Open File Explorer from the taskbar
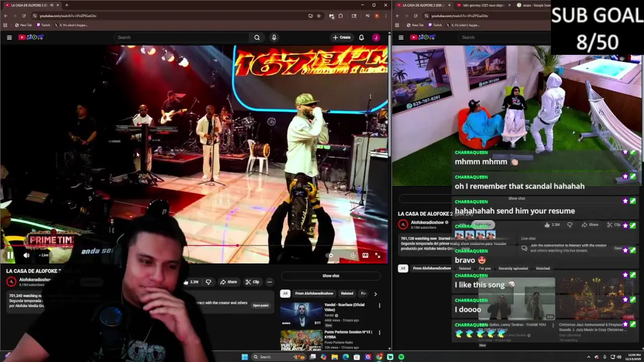 (x=335, y=357)
